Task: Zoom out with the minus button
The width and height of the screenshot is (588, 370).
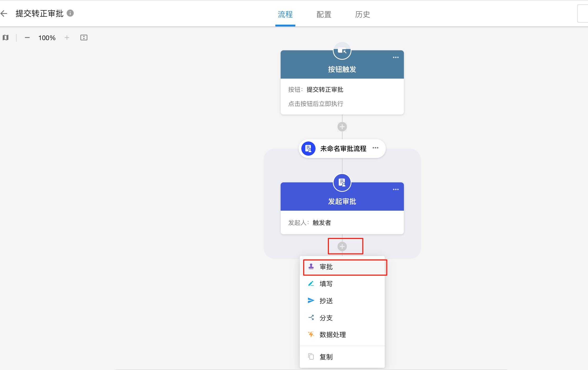Action: point(27,38)
